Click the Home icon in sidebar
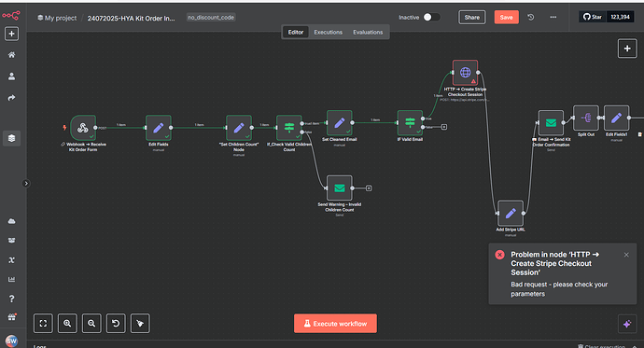 pyautogui.click(x=11, y=55)
